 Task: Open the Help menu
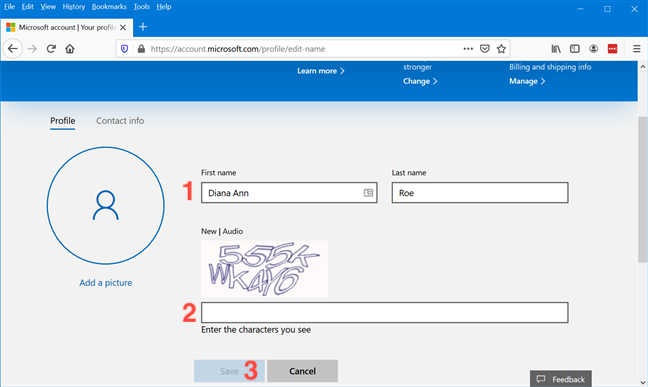click(164, 7)
